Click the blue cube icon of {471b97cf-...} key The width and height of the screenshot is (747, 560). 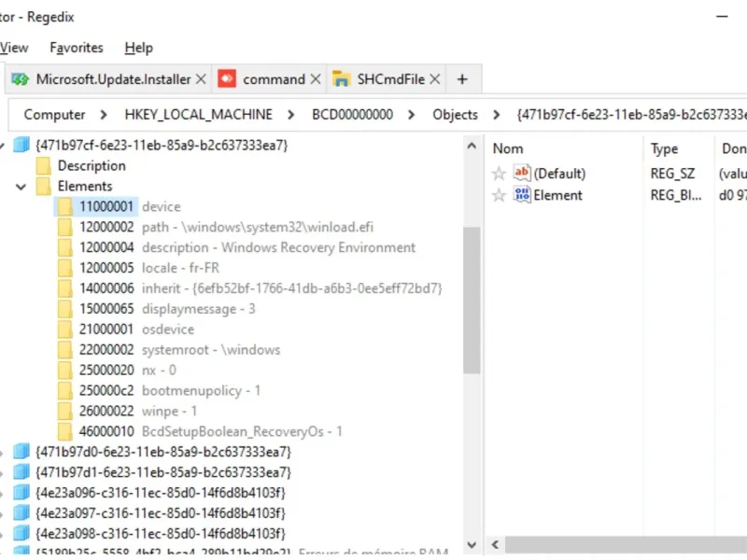tap(21, 145)
